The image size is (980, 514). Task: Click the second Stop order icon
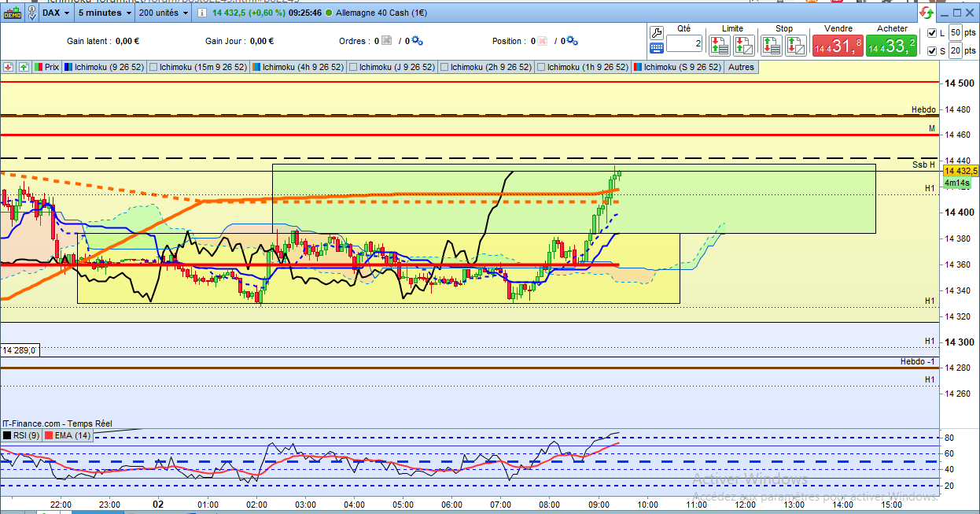[x=796, y=46]
